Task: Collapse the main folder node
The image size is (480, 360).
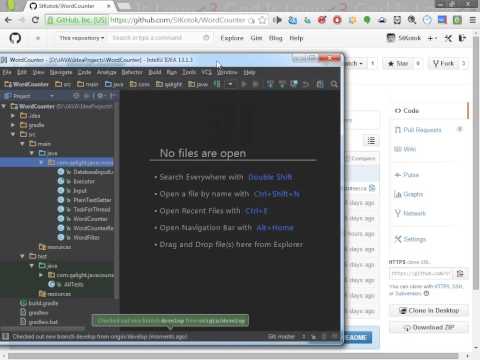Action: point(22,144)
